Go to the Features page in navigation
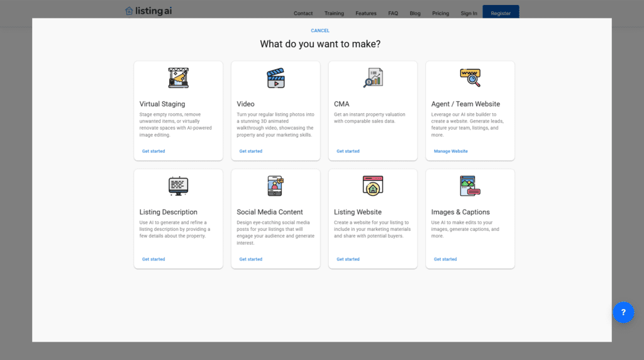The width and height of the screenshot is (644, 360). (366, 13)
